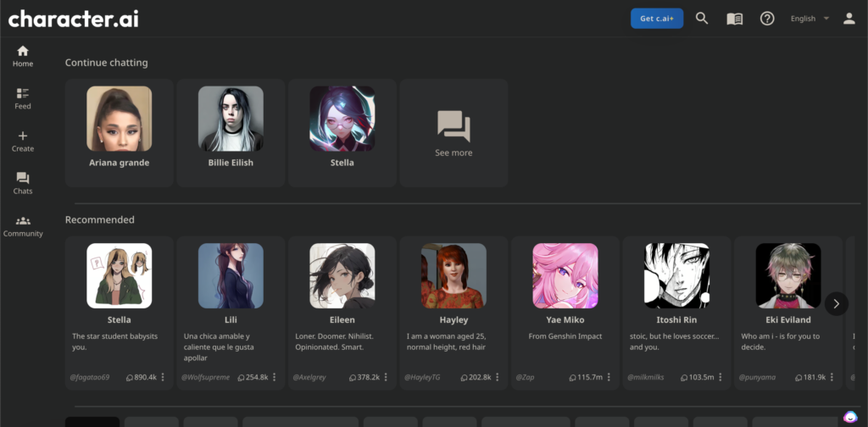Screen dimensions: 868x427
Task: Open Chats from the sidebar
Action: click(23, 183)
